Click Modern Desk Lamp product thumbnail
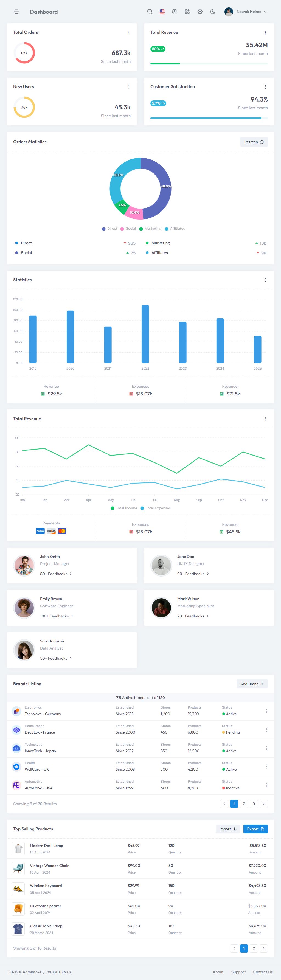Screen dimensions: 281x980 18,849
